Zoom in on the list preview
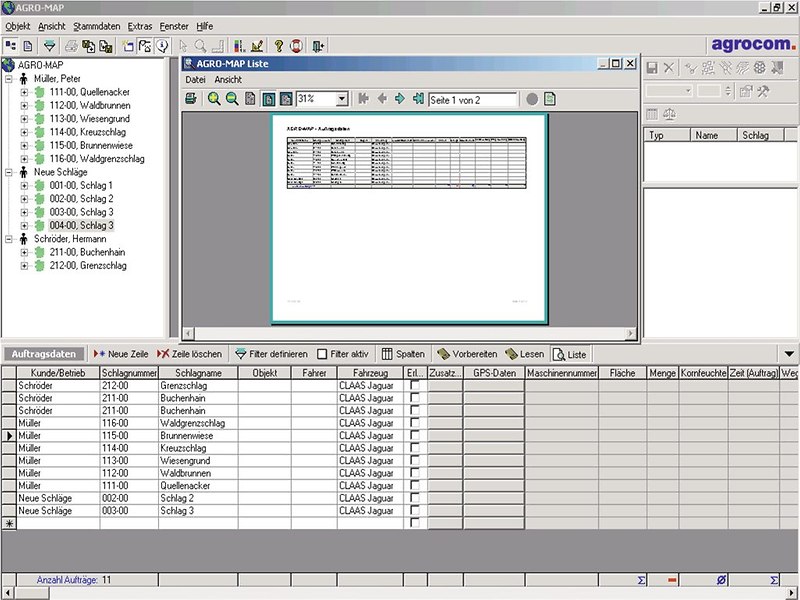Viewport: 800px width, 600px height. coord(214,99)
